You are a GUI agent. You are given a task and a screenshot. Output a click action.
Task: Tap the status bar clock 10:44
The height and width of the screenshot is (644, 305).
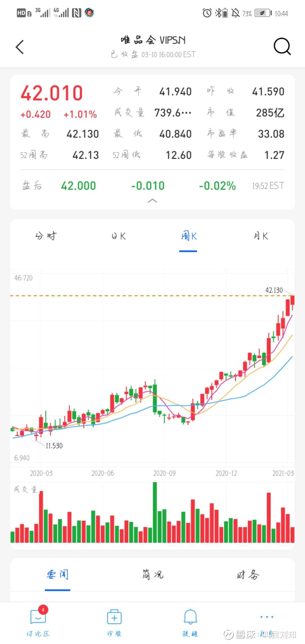point(281,13)
